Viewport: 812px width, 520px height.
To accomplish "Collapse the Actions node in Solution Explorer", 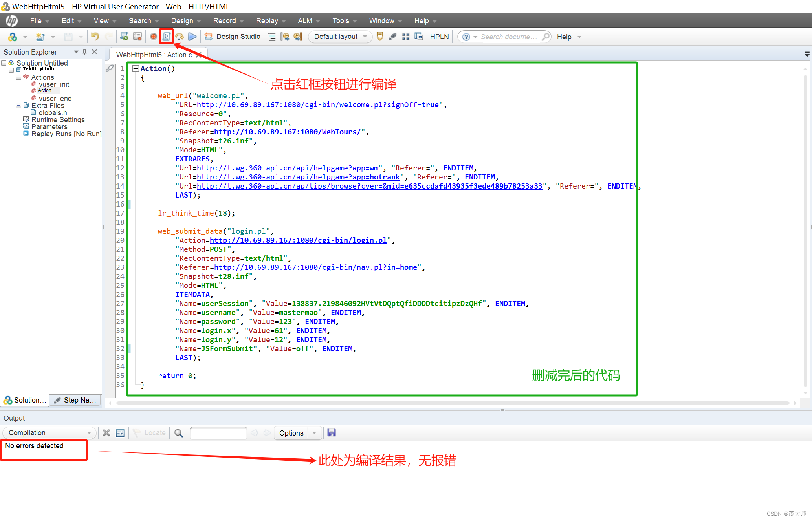I will click(x=18, y=77).
